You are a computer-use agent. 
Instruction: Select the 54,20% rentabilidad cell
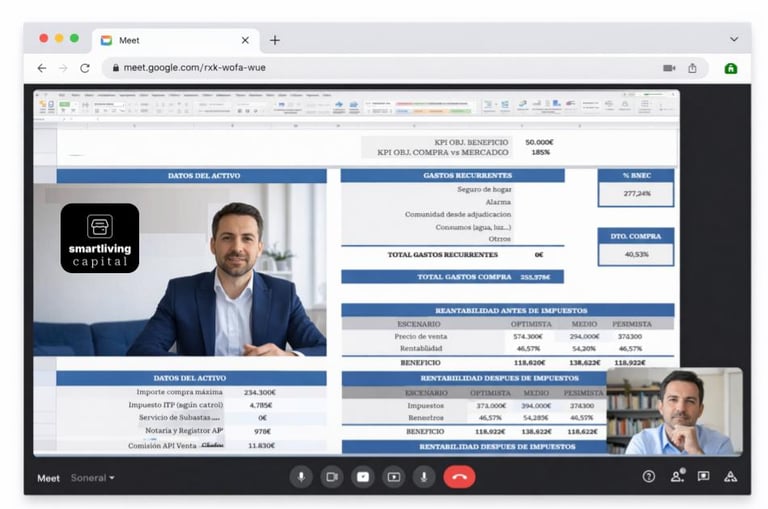tap(583, 349)
